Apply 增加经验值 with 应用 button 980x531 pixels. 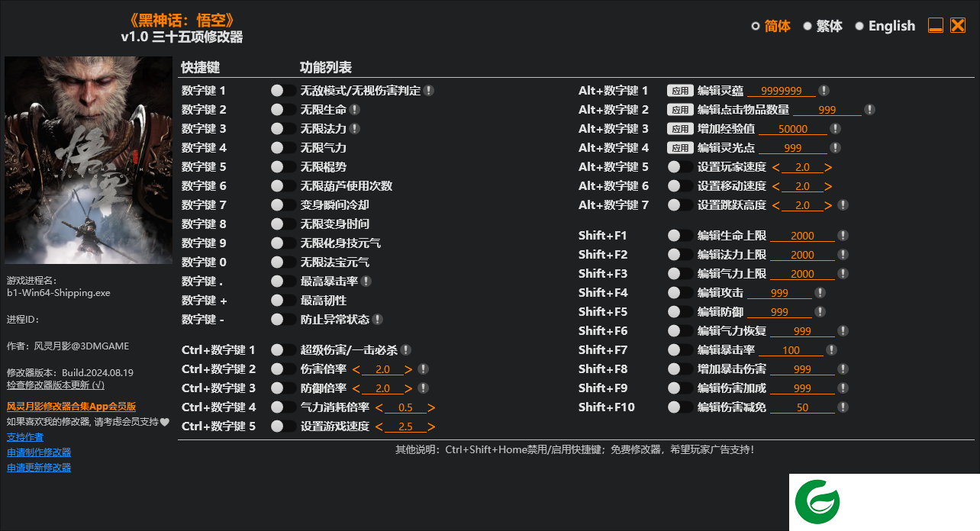point(680,129)
